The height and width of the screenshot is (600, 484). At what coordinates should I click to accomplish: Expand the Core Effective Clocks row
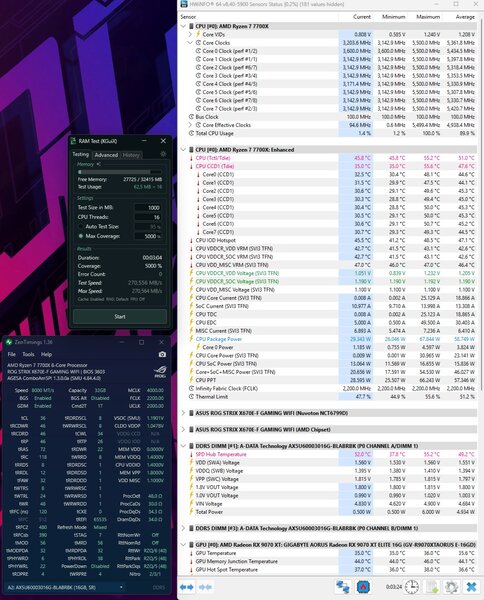pos(191,125)
